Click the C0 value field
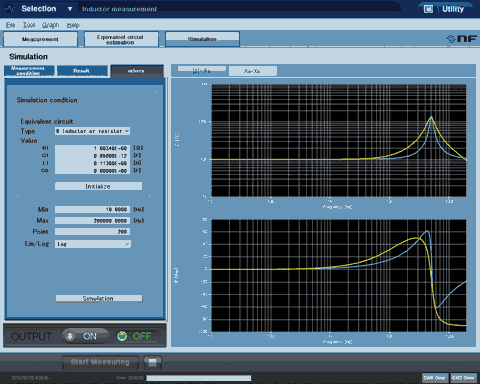This screenshot has height=384, width=480. click(92, 171)
